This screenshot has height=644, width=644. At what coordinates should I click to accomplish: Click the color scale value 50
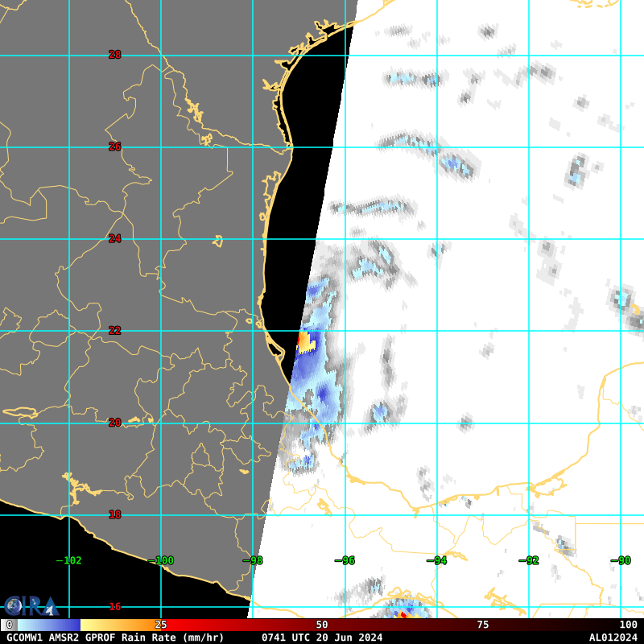pos(322,625)
